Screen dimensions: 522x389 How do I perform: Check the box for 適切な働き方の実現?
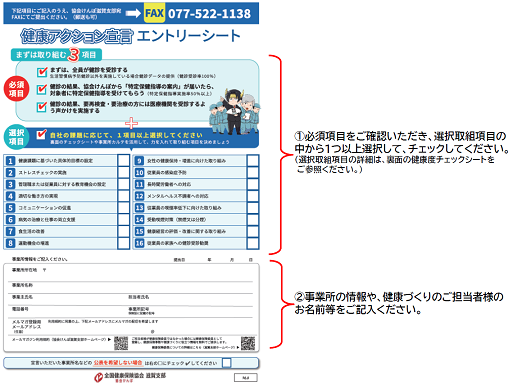point(124,196)
